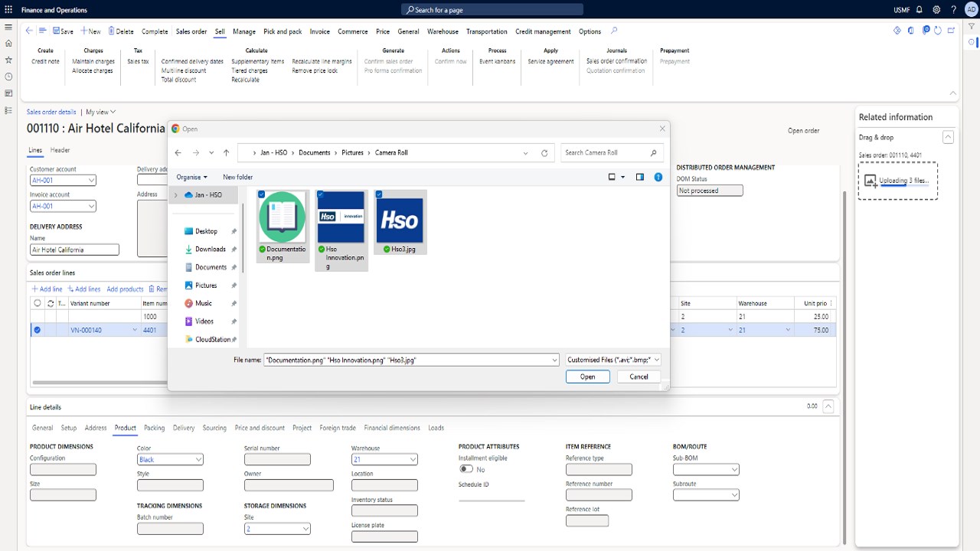This screenshot has height=551, width=980.
Task: Expand the Organise menu in Open dialog
Action: 191,177
